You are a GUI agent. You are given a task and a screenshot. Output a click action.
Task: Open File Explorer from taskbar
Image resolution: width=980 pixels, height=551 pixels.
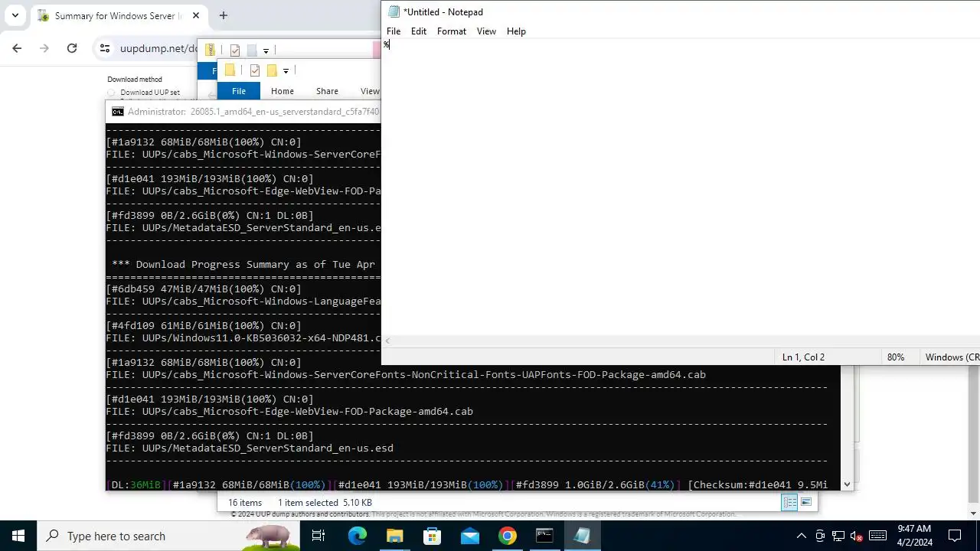(x=394, y=536)
